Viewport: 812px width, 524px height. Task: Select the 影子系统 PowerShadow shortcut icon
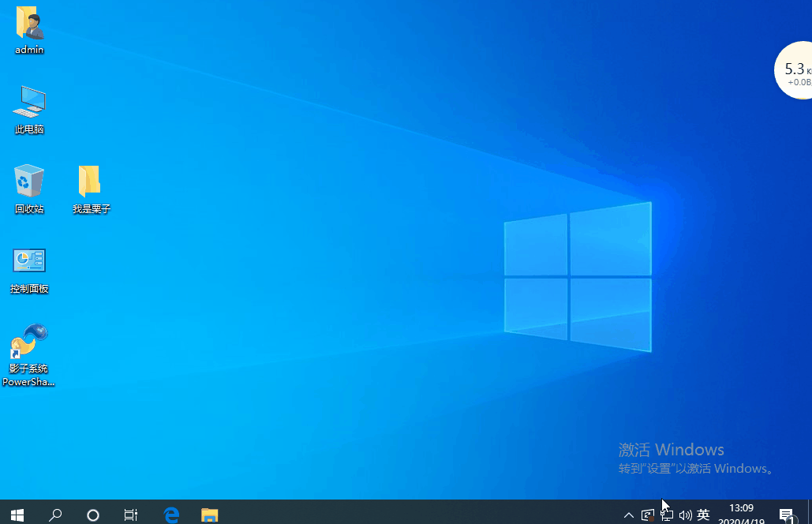[29, 355]
